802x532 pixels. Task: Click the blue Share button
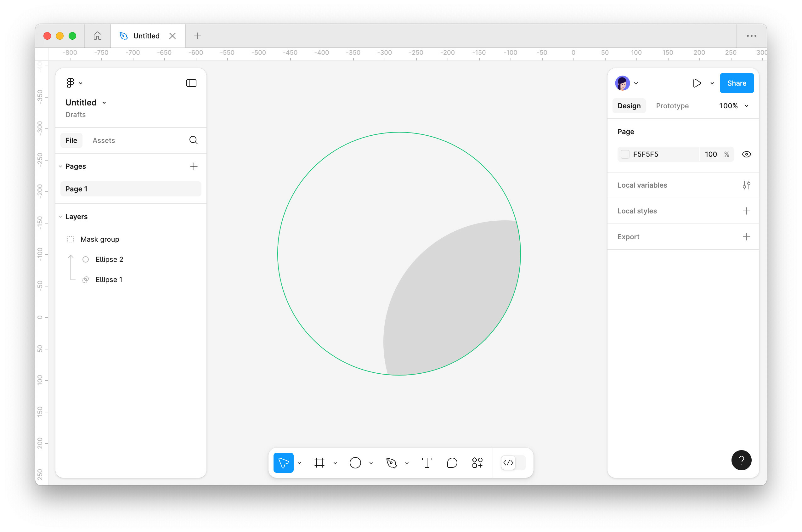click(737, 83)
